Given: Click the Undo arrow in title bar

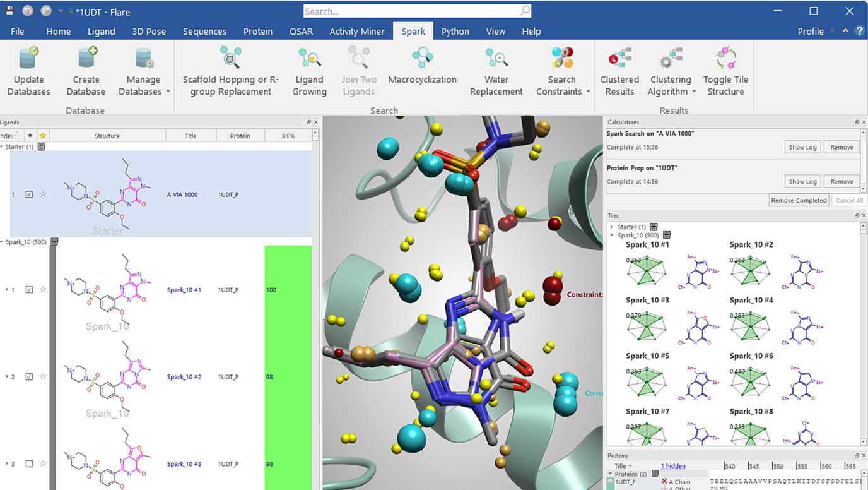Looking at the screenshot, I should pos(27,11).
